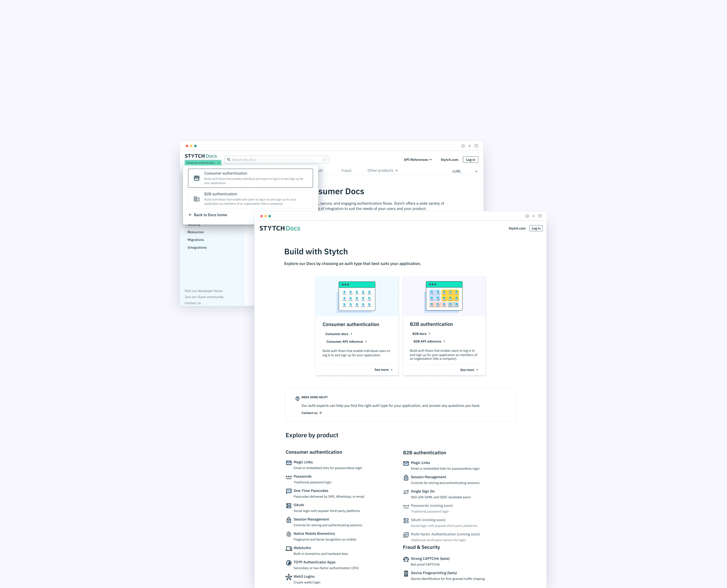
Task: Click the Web3 Logins network icon
Action: 289,577
